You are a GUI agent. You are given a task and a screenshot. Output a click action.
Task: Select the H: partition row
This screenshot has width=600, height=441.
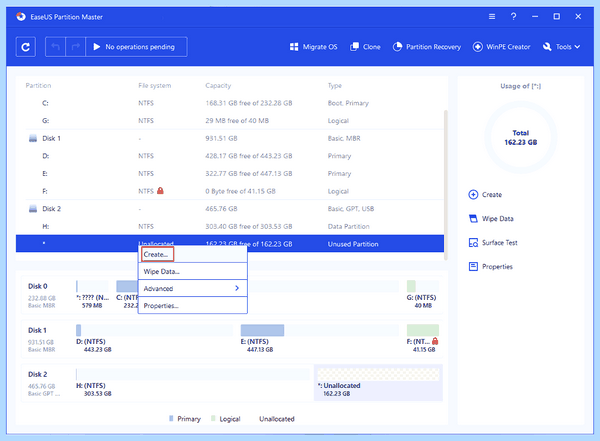point(230,226)
